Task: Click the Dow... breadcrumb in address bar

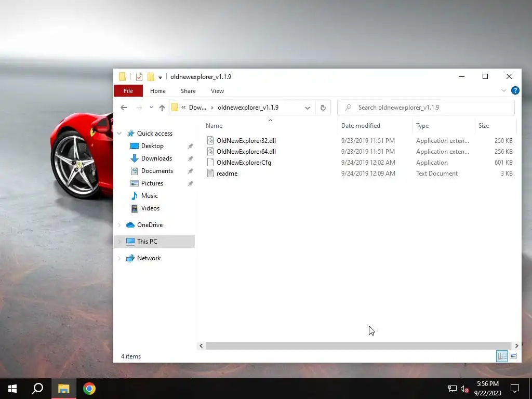Action: (x=197, y=108)
